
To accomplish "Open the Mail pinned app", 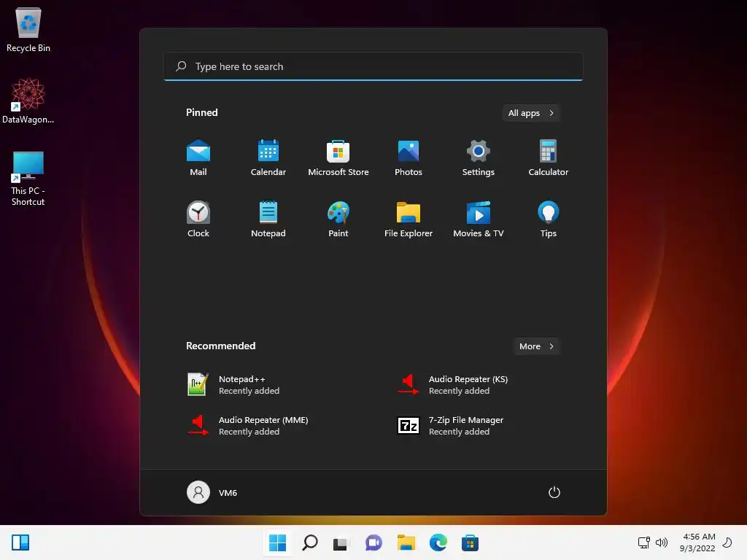I will pos(198,158).
